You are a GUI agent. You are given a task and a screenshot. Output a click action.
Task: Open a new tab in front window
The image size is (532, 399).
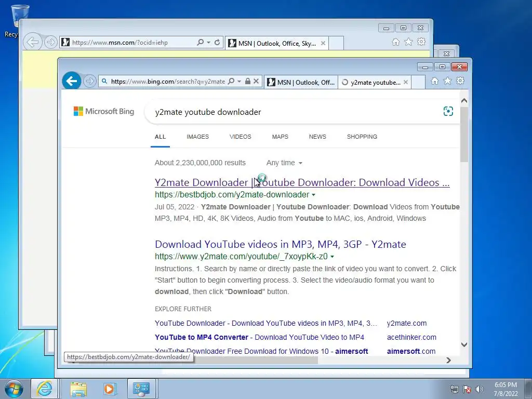(x=418, y=83)
